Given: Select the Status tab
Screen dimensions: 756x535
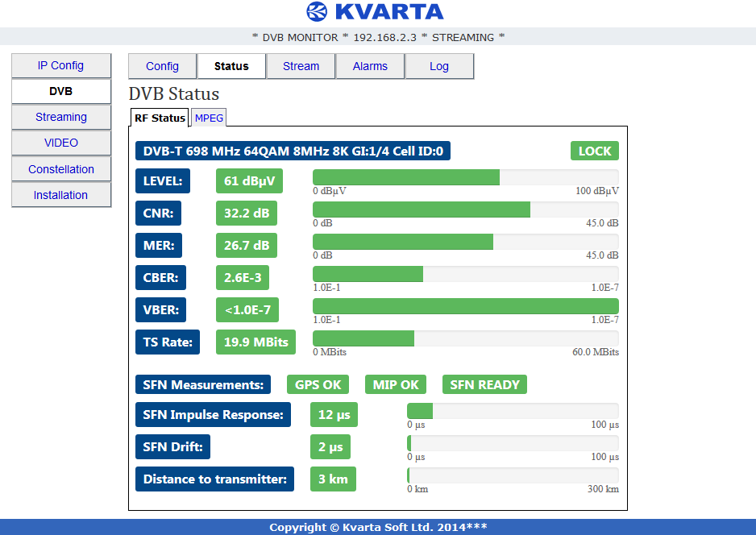Looking at the screenshot, I should [x=231, y=66].
